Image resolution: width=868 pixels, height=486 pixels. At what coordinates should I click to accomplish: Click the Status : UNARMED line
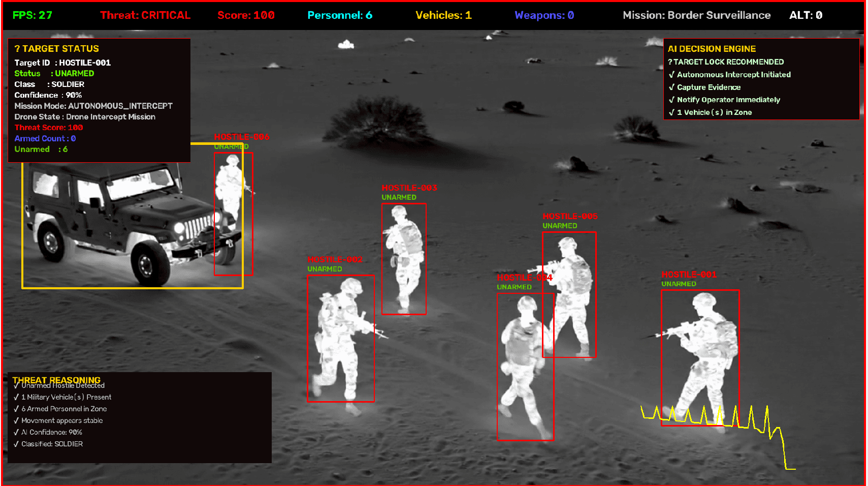coord(54,73)
